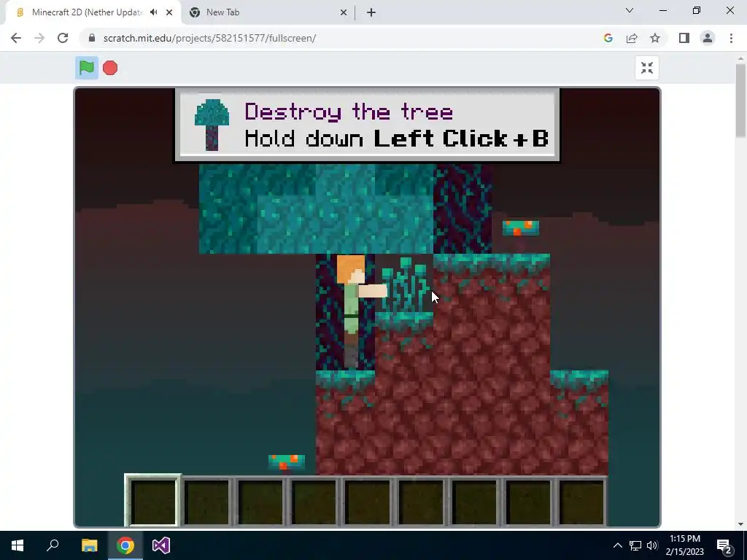
Task: Click the warped tree icon in the hint banner
Action: pyautogui.click(x=212, y=125)
